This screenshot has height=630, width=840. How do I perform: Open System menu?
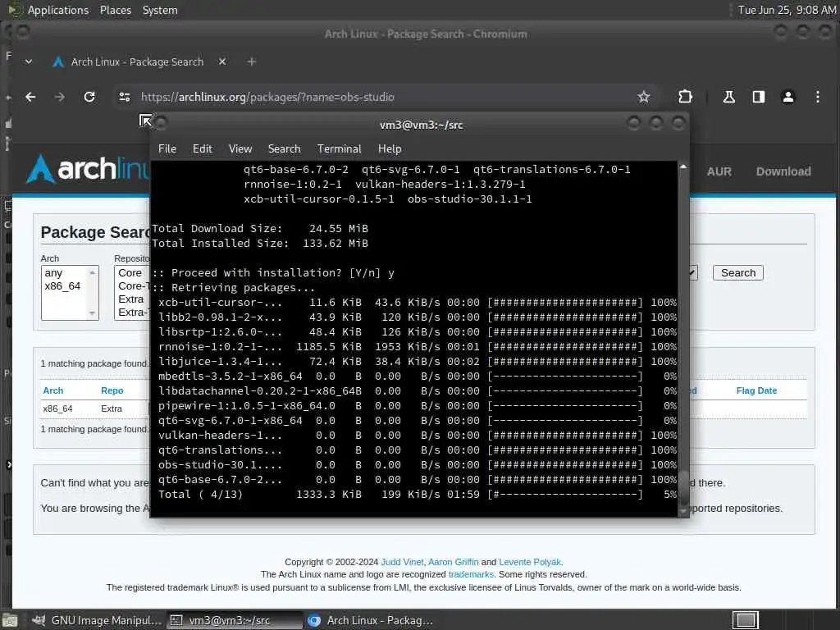click(160, 10)
